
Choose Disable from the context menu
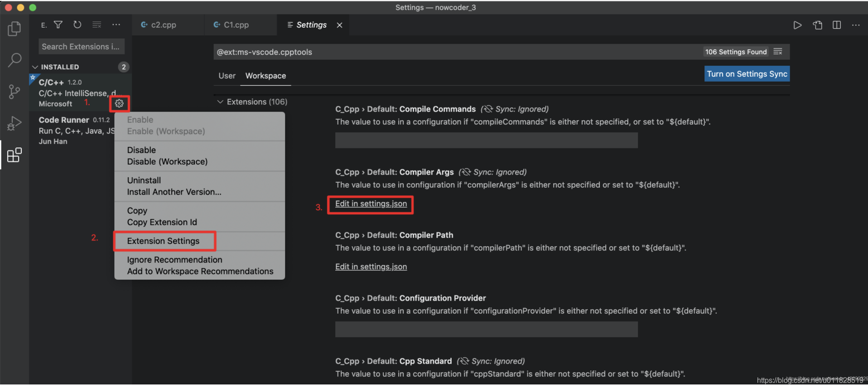coord(141,150)
